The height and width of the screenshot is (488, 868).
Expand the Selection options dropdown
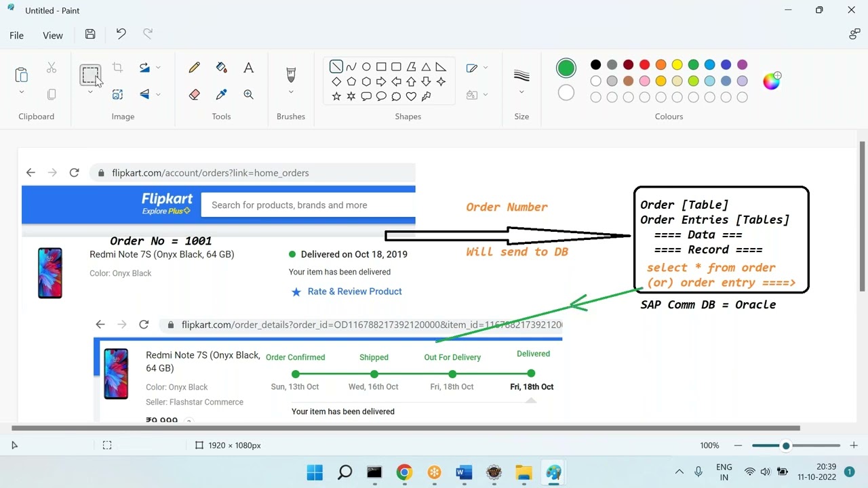[90, 92]
